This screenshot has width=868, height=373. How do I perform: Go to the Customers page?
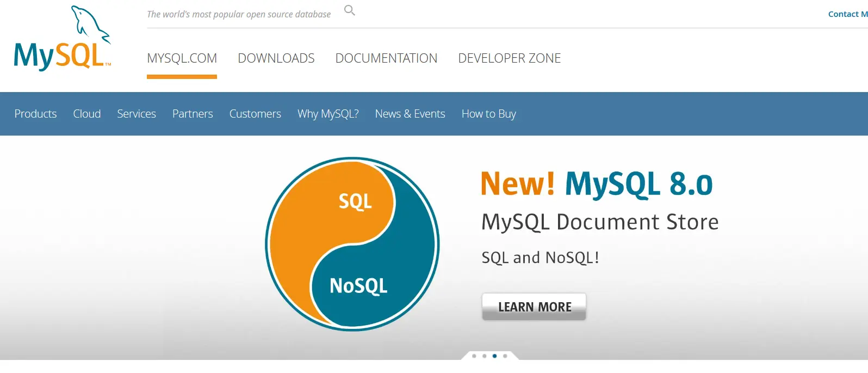(255, 114)
